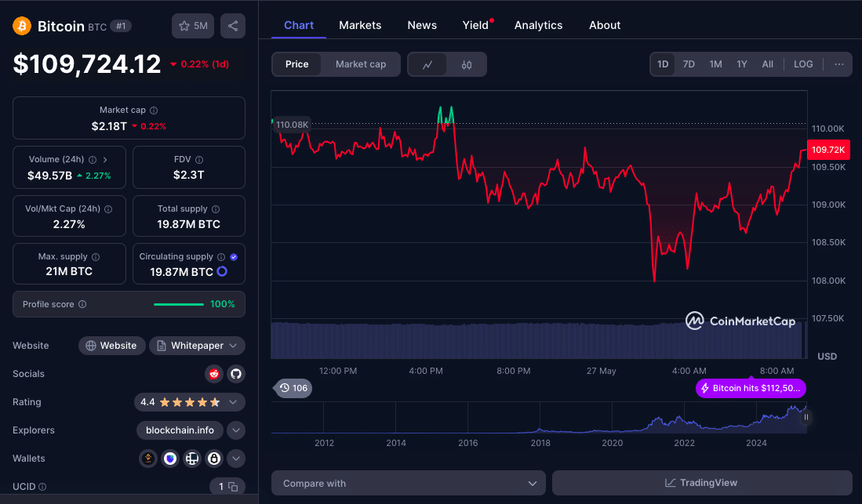The width and height of the screenshot is (862, 504).
Task: Open the Reddit social link
Action: (214, 374)
